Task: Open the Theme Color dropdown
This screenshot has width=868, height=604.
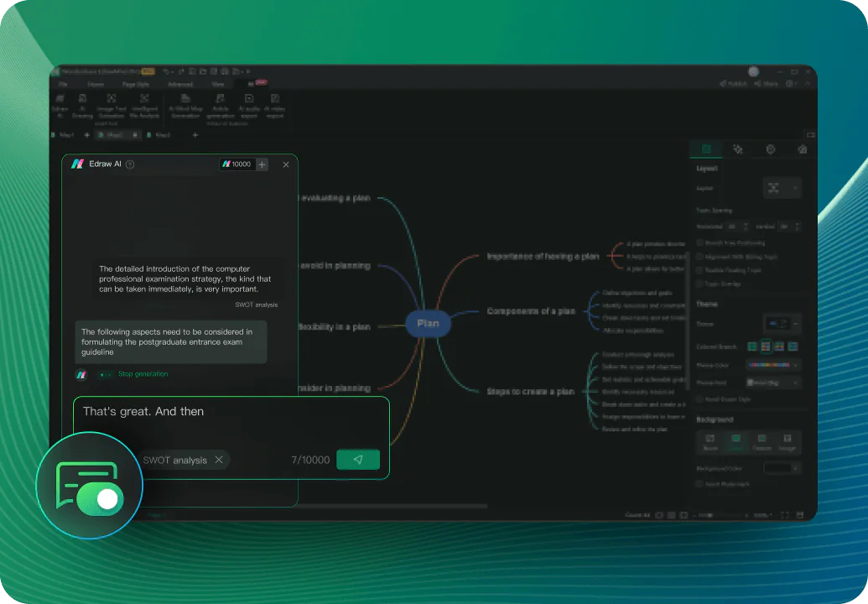Action: 772,366
